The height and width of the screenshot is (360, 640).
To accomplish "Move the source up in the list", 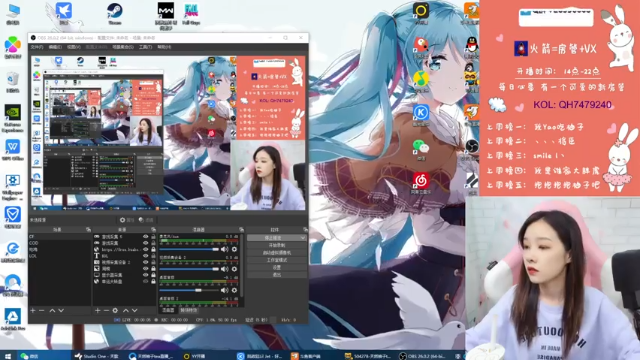I will tap(126, 311).
